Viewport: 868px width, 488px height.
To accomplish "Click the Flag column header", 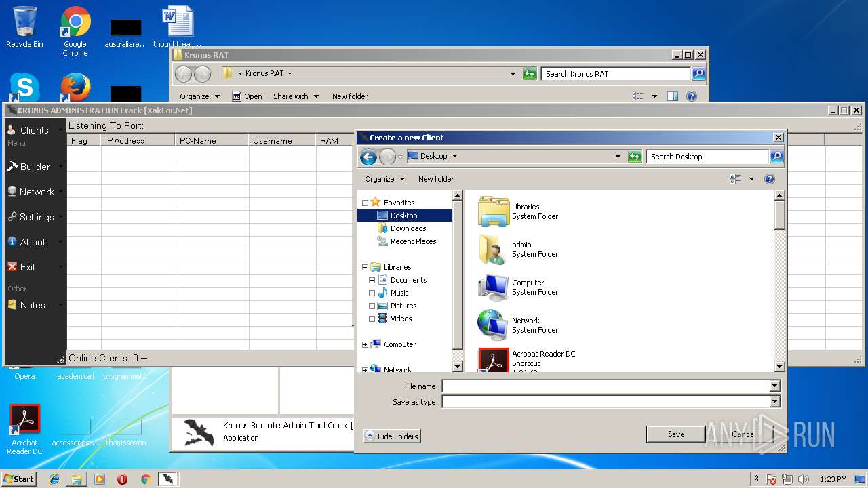I will (83, 140).
